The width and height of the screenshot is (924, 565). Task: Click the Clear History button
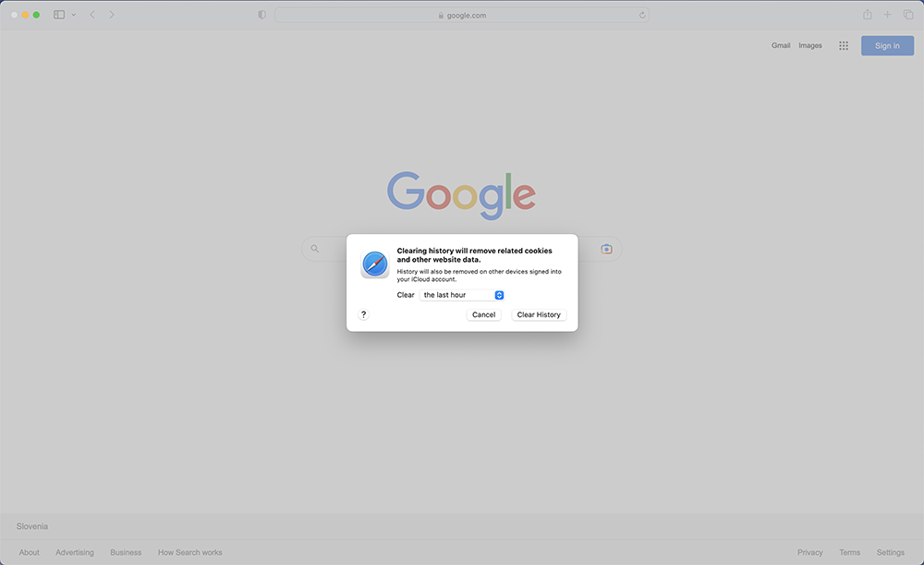coord(539,315)
